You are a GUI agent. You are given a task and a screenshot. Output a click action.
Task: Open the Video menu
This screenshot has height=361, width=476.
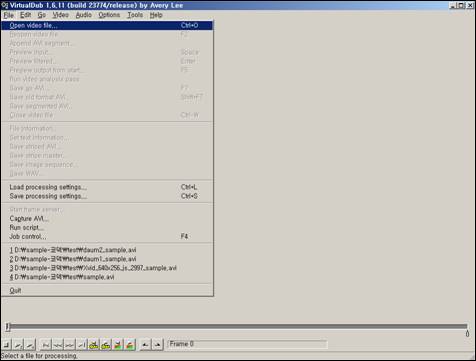61,15
